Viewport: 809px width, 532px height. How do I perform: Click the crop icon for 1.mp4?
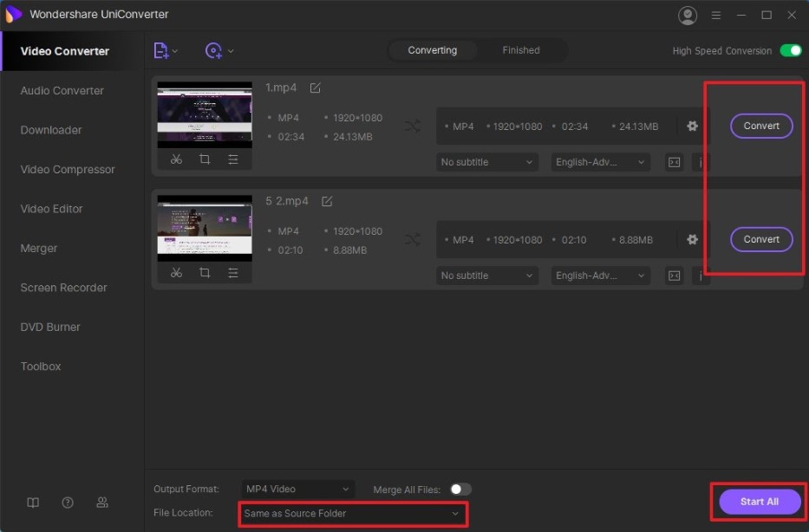click(x=205, y=159)
